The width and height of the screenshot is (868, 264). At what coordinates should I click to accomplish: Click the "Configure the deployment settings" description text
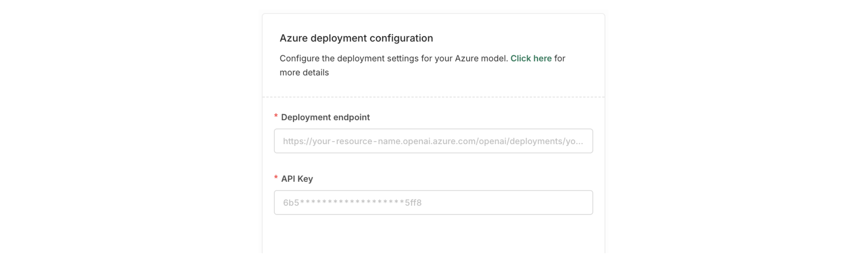click(394, 58)
